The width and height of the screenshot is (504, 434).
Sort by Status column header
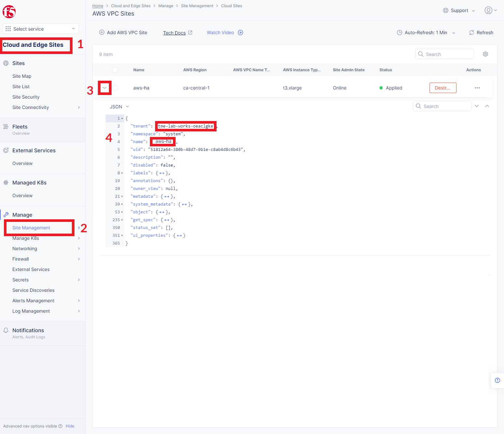[x=386, y=70]
